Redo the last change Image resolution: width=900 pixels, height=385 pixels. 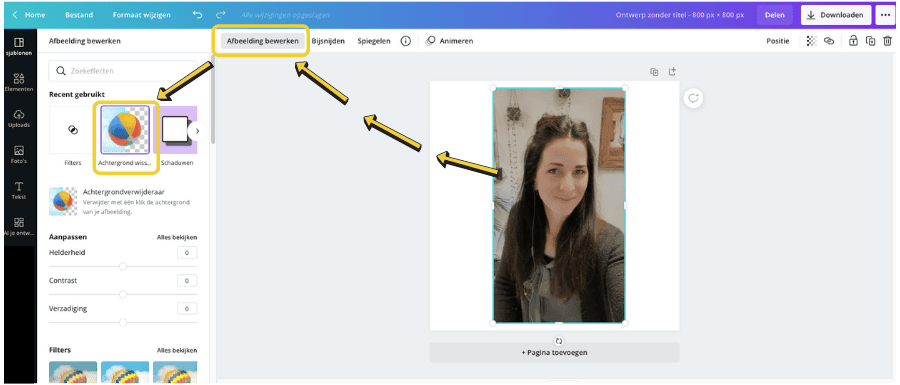tap(221, 15)
